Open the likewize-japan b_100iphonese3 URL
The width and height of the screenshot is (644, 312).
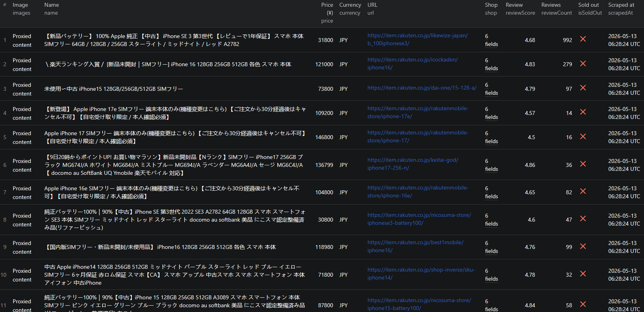pos(417,39)
